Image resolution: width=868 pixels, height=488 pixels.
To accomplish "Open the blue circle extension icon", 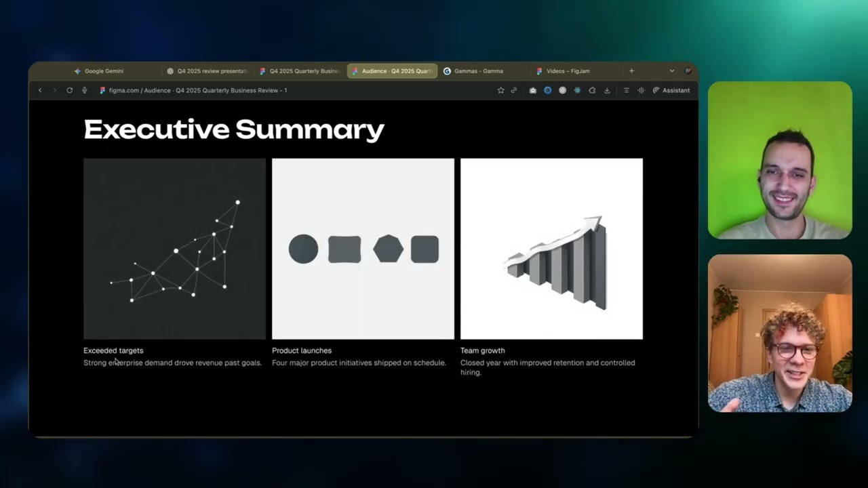I will tap(548, 90).
